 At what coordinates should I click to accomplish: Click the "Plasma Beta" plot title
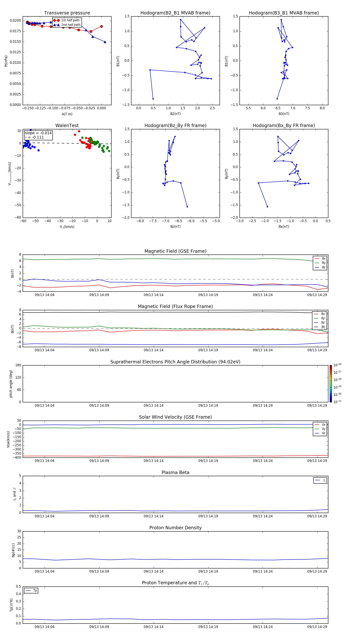(175, 473)
